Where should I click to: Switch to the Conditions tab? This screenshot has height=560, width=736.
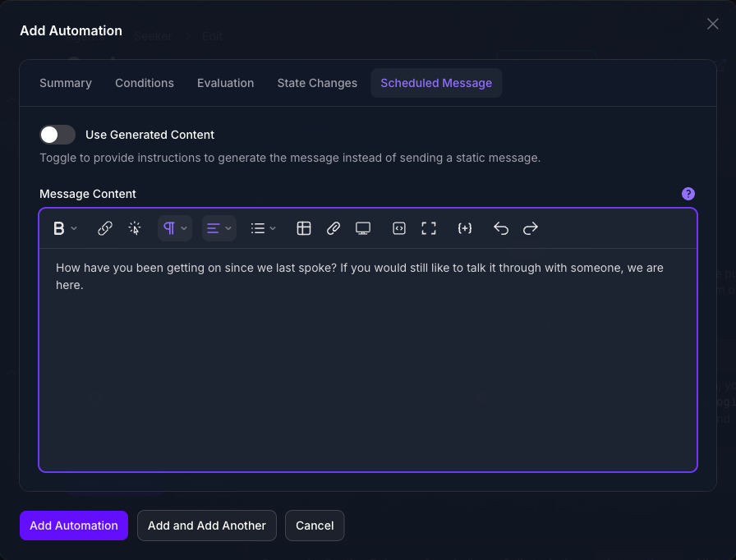(x=145, y=83)
